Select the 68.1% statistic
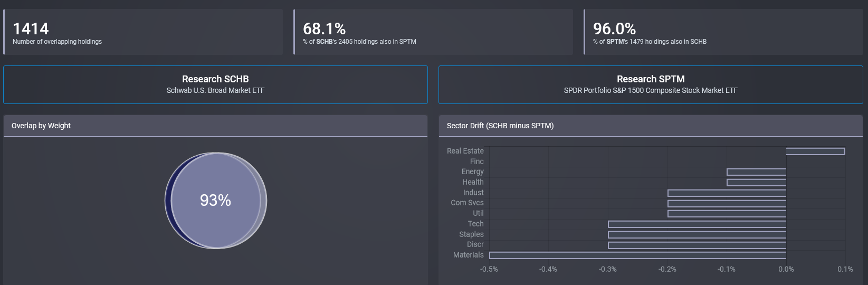 click(x=324, y=28)
